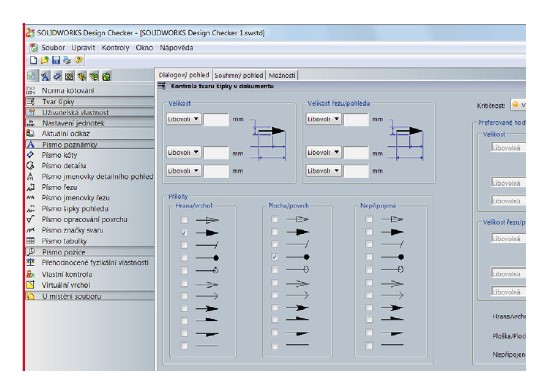Screen dimensions: 552x385
Task: Select Písmo řezu in the checks list
Action: (59, 187)
